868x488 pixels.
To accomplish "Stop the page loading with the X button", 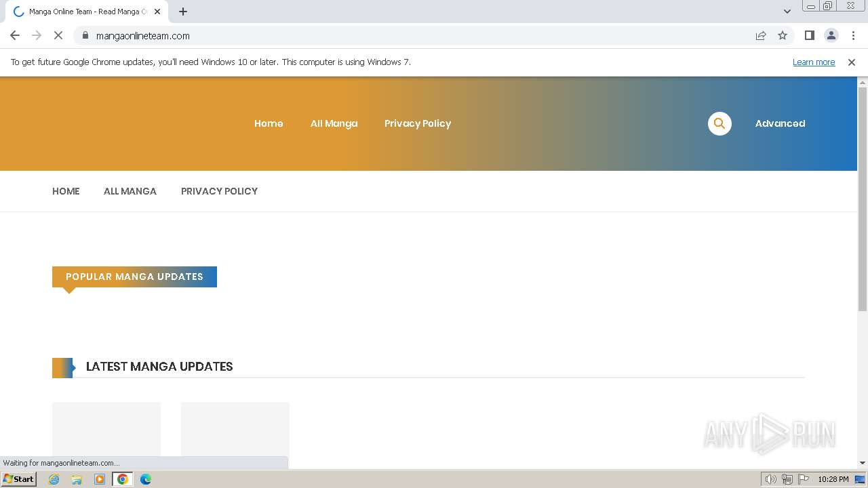I will pos(58,35).
